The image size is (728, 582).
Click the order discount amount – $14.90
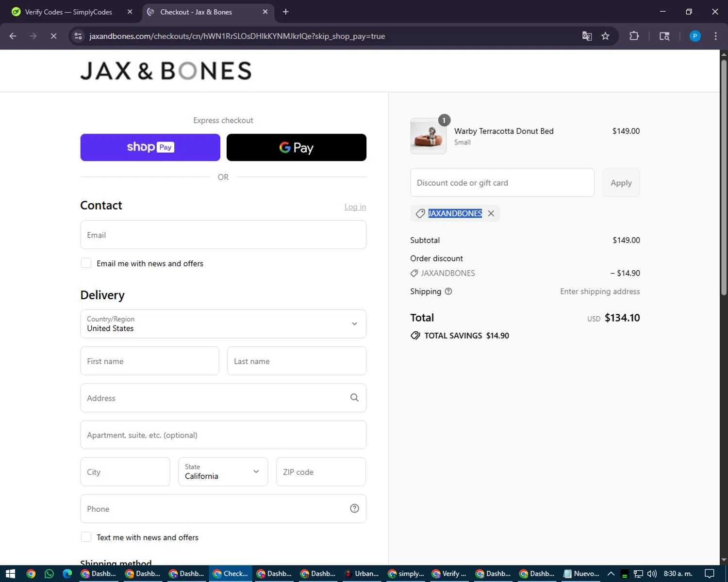[625, 273]
